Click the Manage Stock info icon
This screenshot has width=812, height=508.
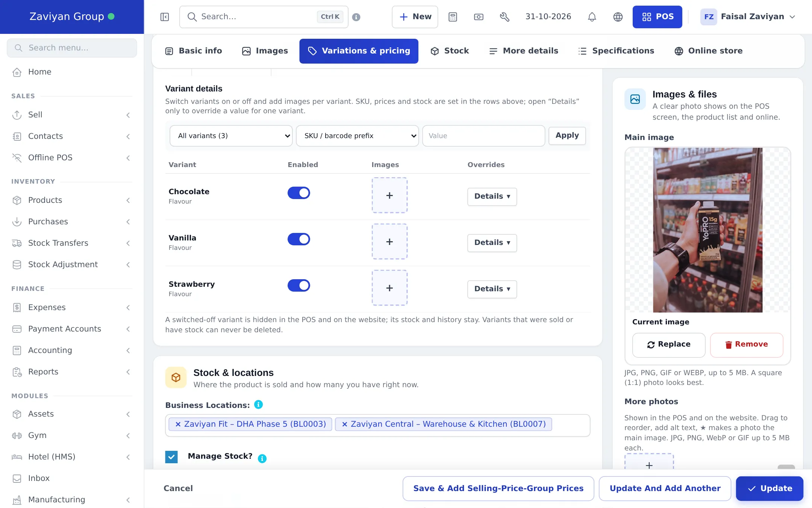click(x=262, y=458)
